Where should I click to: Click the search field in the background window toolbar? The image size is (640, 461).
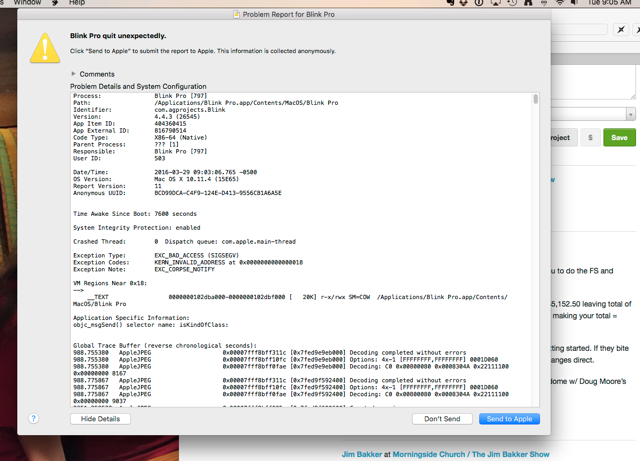click(579, 29)
